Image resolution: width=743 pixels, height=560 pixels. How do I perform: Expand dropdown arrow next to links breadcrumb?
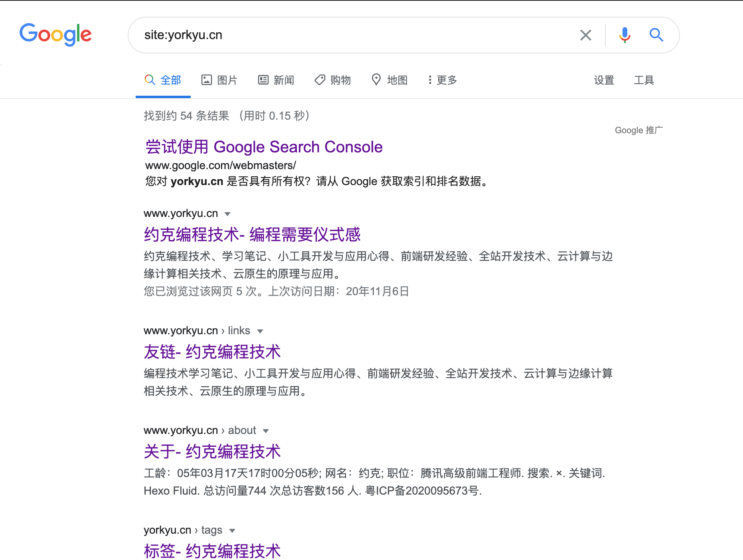[x=260, y=331]
